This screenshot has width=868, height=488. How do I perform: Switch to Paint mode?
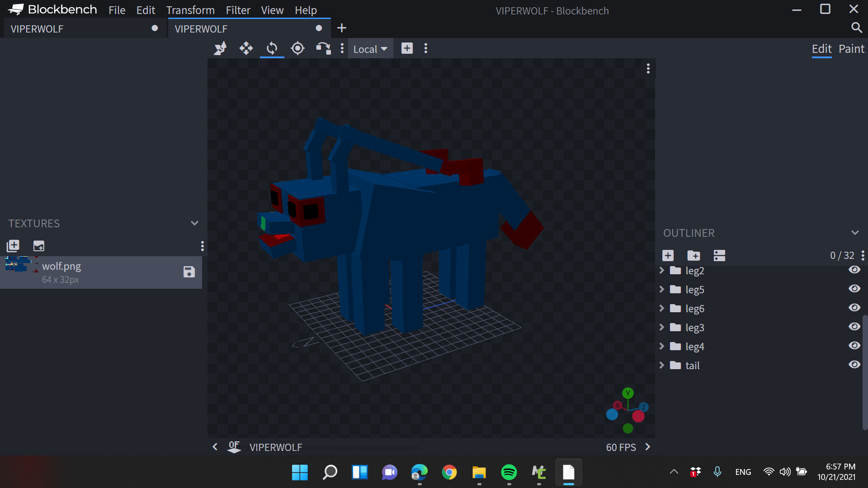(851, 49)
